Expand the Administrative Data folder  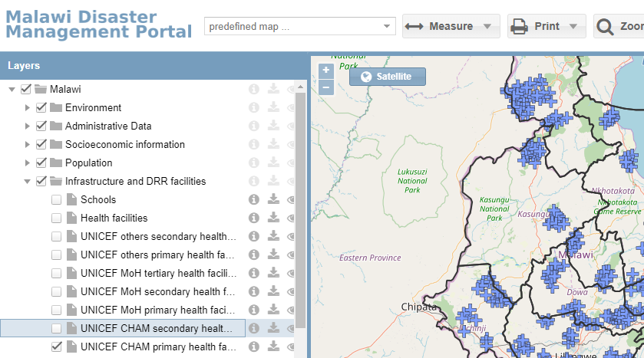(27, 126)
